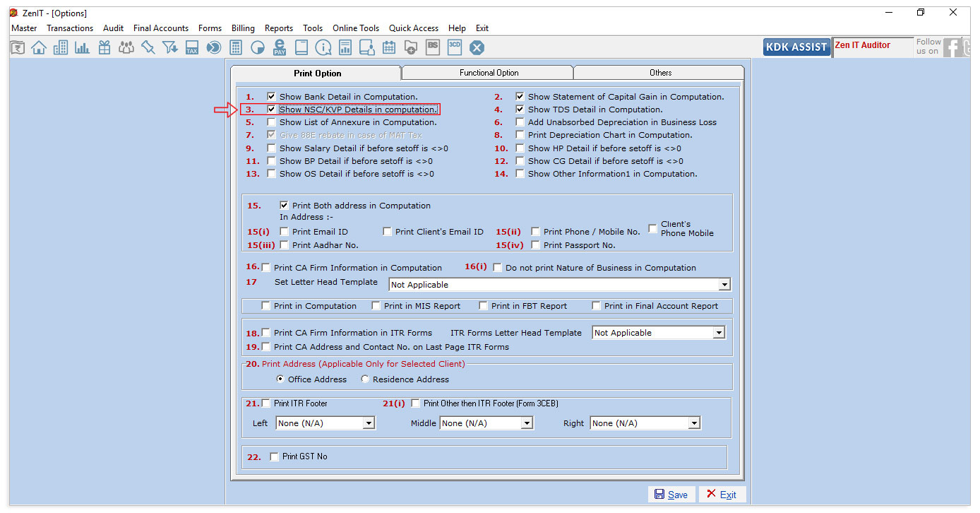The image size is (980, 513).
Task: Expand the Set Letter Head Template dropdown
Action: click(x=724, y=285)
